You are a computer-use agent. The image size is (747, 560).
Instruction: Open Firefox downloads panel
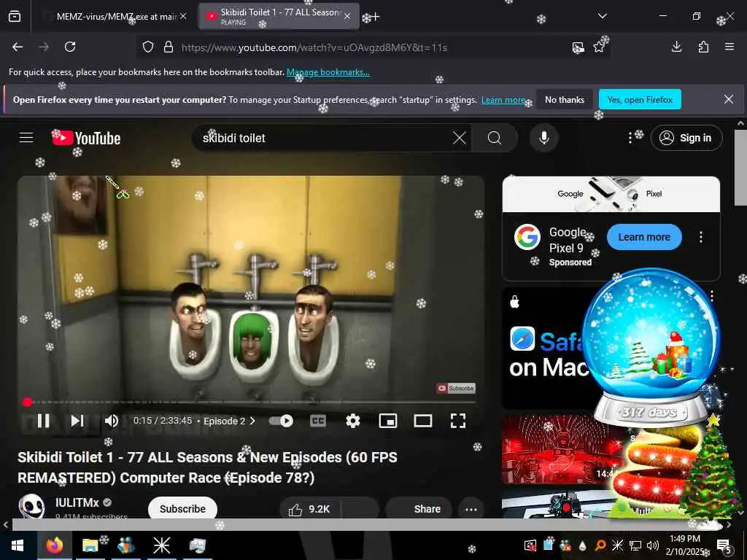click(x=676, y=47)
